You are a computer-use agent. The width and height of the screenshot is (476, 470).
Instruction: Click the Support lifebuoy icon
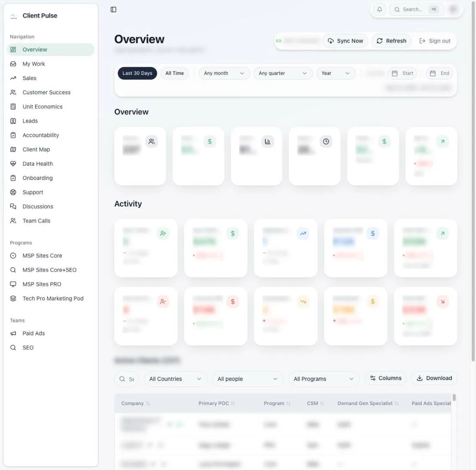coord(13,192)
